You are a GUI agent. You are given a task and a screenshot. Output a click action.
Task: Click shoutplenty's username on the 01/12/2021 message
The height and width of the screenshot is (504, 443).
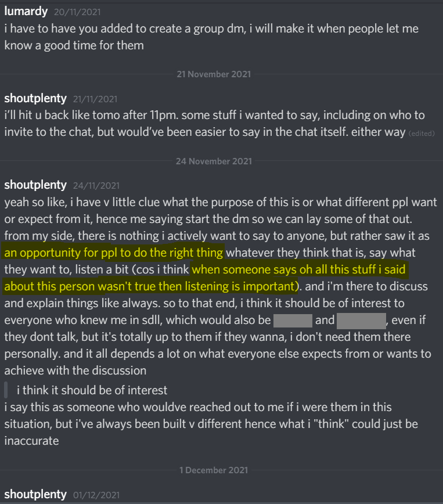click(35, 494)
